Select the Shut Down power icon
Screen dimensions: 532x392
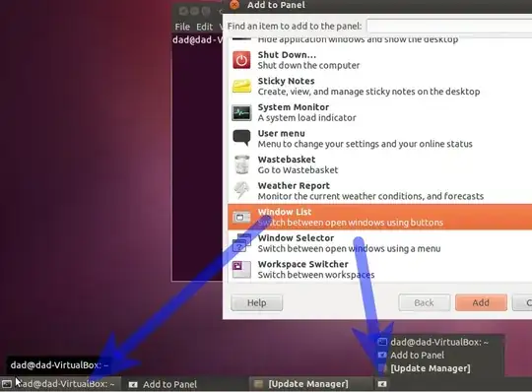click(x=241, y=60)
